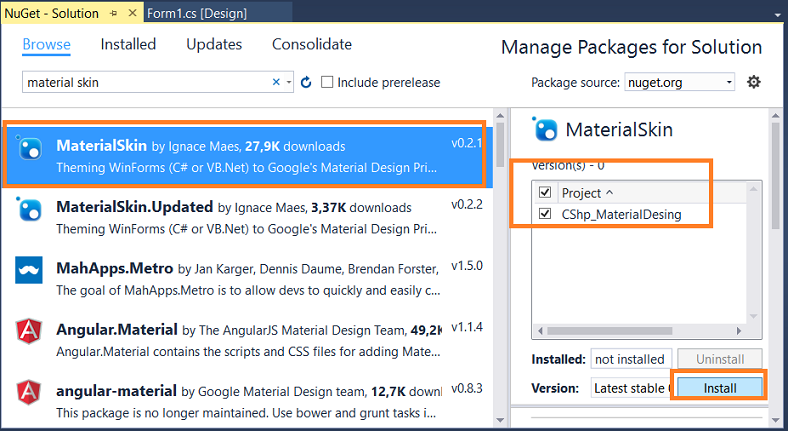This screenshot has height=431, width=788.
Task: Select the CShp_MaterialDesing project row
Action: pos(639,214)
